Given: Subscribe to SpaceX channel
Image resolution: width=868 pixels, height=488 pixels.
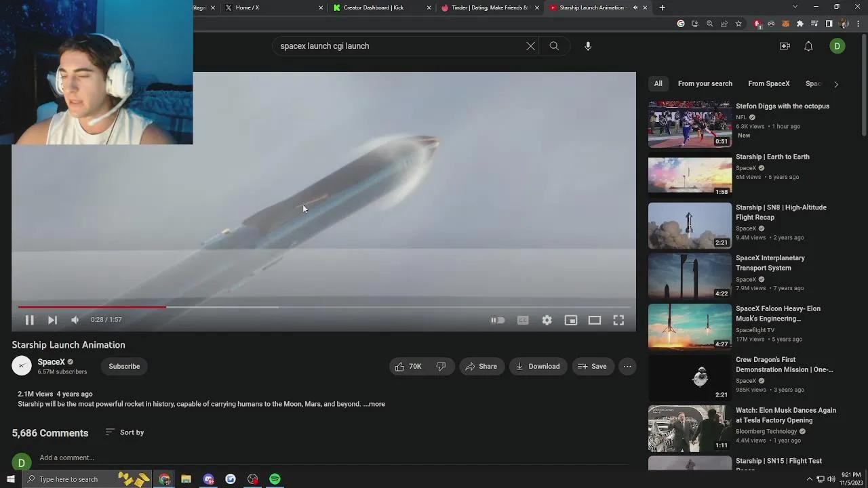Looking at the screenshot, I should click(x=124, y=366).
